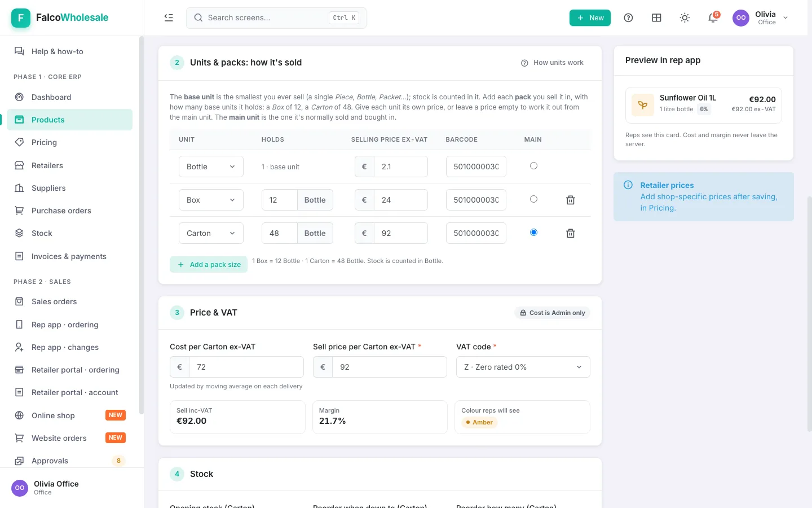Click Add a pack size button

pos(209,264)
